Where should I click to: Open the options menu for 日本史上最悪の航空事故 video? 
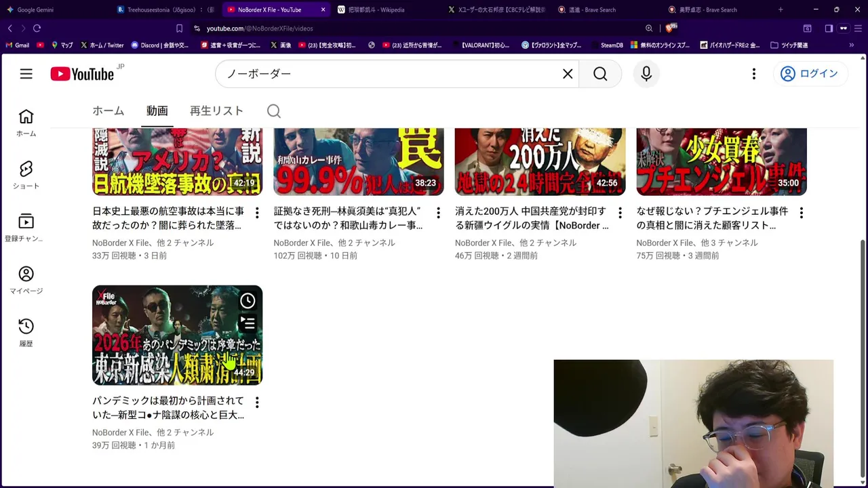click(x=257, y=213)
